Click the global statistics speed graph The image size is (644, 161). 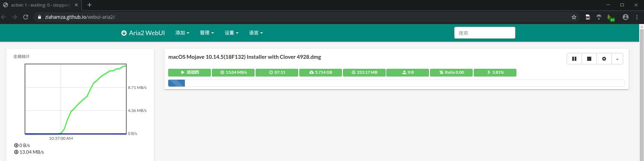76,99
